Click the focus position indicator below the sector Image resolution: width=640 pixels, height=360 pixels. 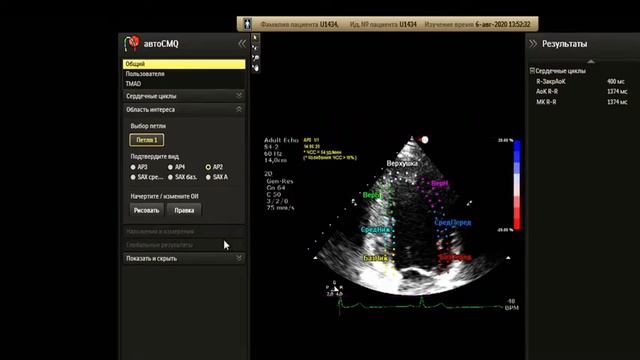pos(335,289)
